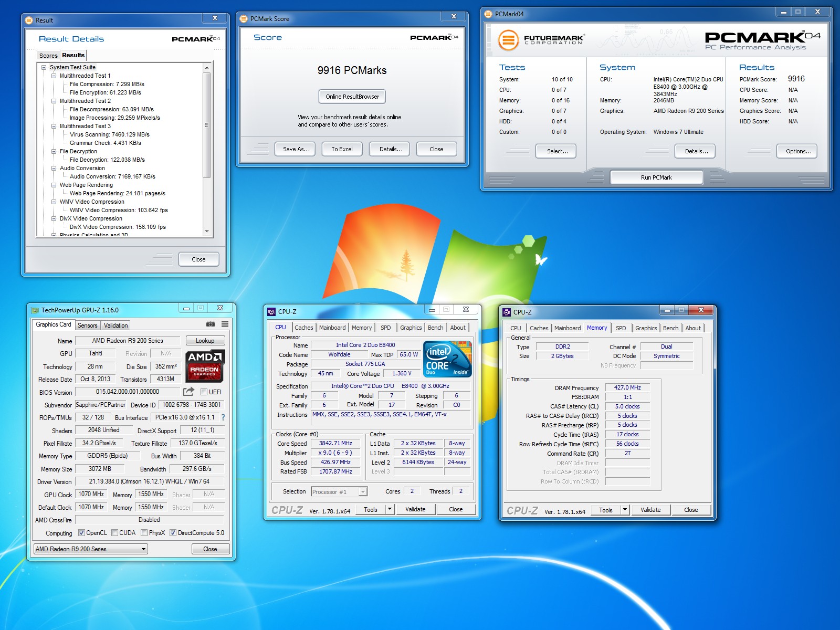Click the DRAM Frequency value 427.0 MHz
The width and height of the screenshot is (840, 630).
click(627, 387)
